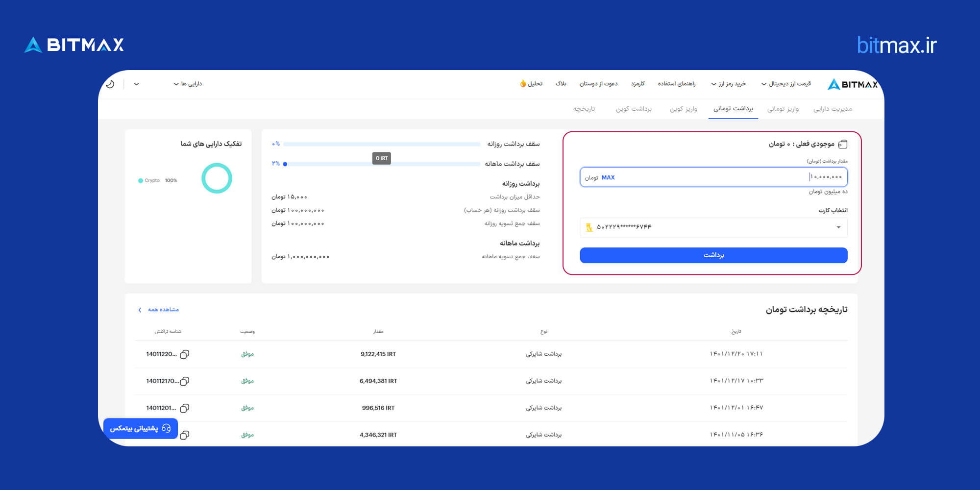Image resolution: width=980 pixels, height=490 pixels.
Task: Open راهنمای استفاده menu item
Action: tap(677, 84)
